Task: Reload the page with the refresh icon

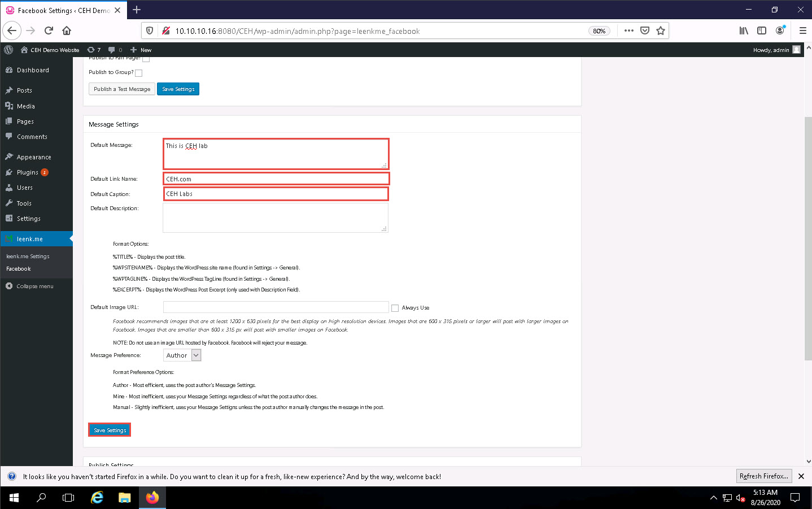Action: coord(49,31)
